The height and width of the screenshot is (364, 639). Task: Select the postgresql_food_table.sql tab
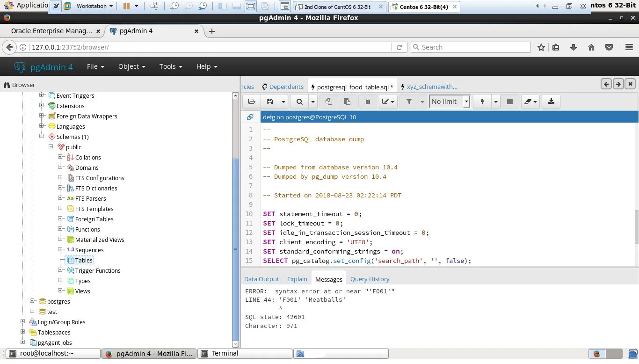[353, 87]
